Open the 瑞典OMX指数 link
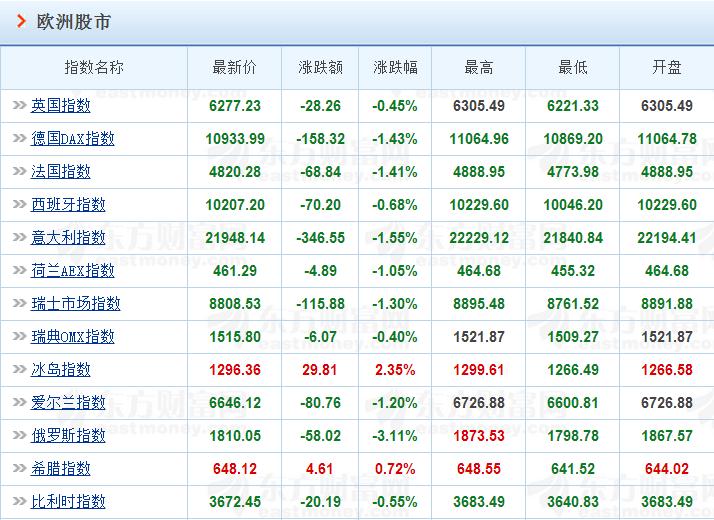The image size is (714, 520). click(72, 336)
